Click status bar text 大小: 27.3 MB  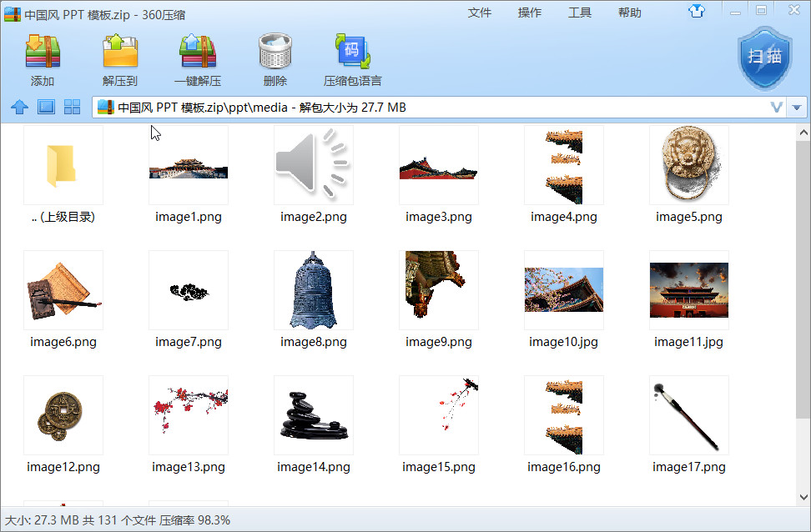tap(42, 520)
